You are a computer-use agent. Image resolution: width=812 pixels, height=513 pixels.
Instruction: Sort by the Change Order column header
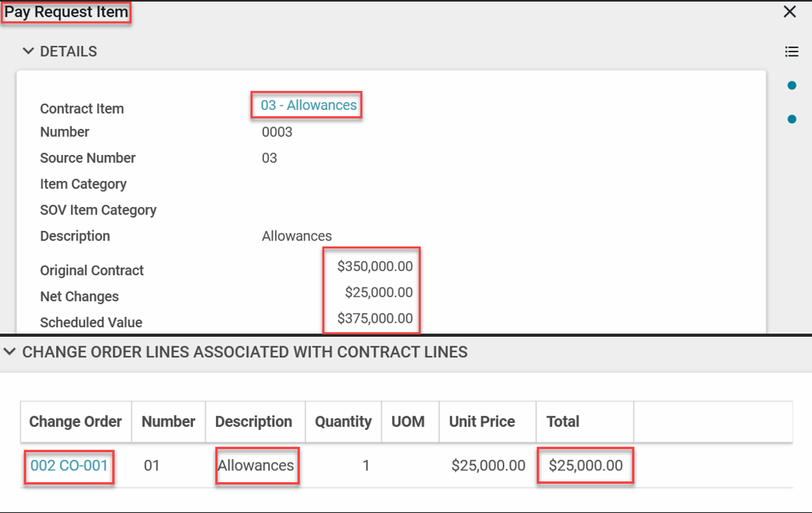[x=75, y=421]
